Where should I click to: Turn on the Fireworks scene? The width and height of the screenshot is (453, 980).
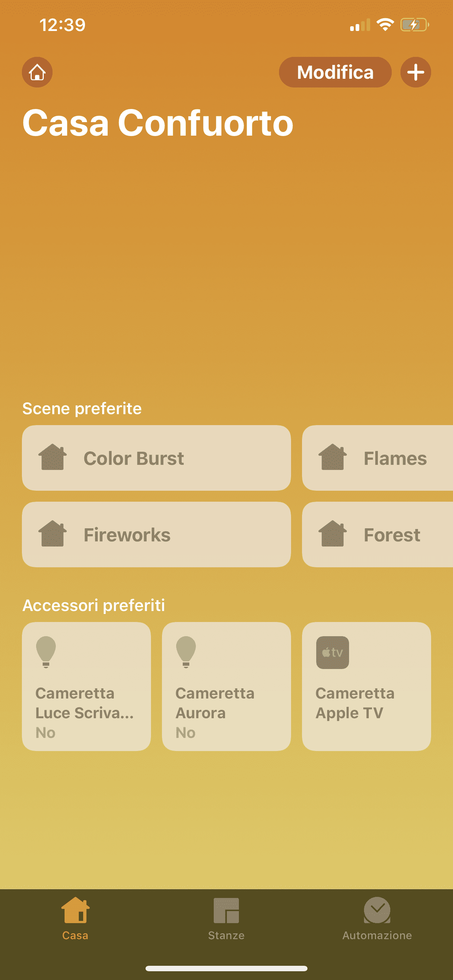156,534
